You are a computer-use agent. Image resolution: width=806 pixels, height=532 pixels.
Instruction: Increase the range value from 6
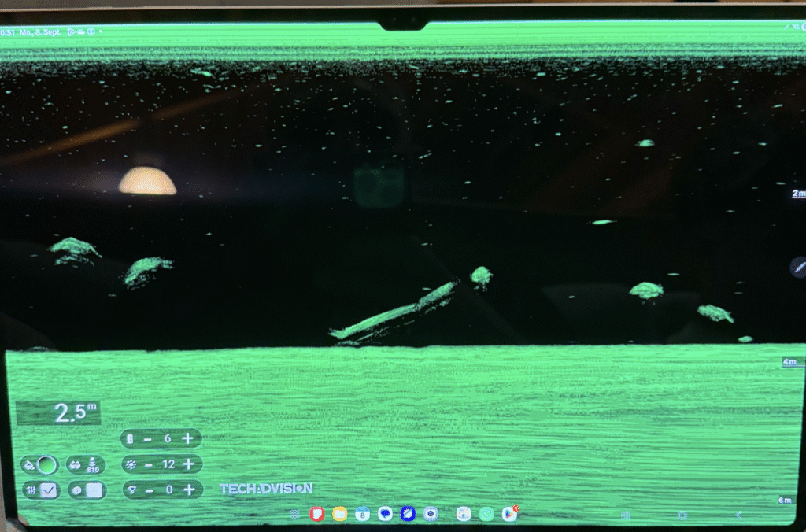[187, 438]
